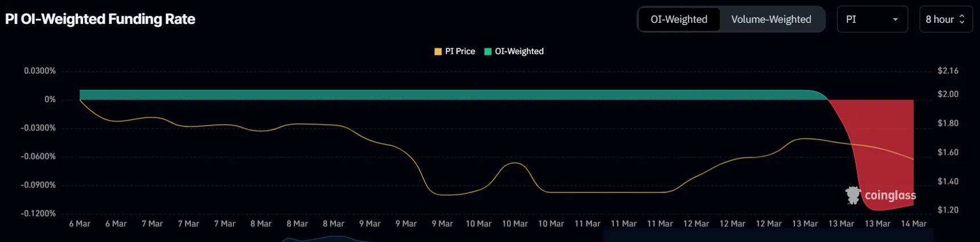Click the green OI-Weighted legend swatch

click(487, 51)
